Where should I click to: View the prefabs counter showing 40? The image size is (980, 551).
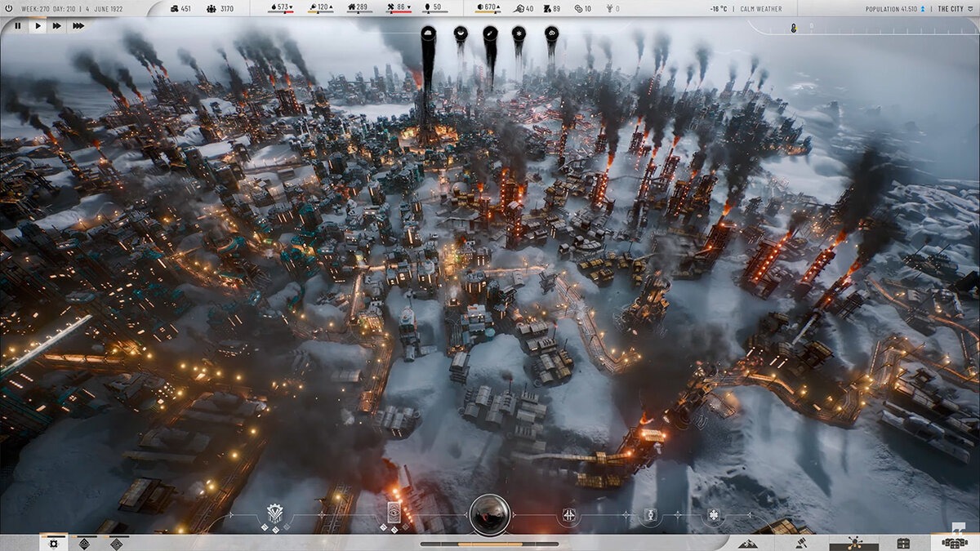click(524, 8)
